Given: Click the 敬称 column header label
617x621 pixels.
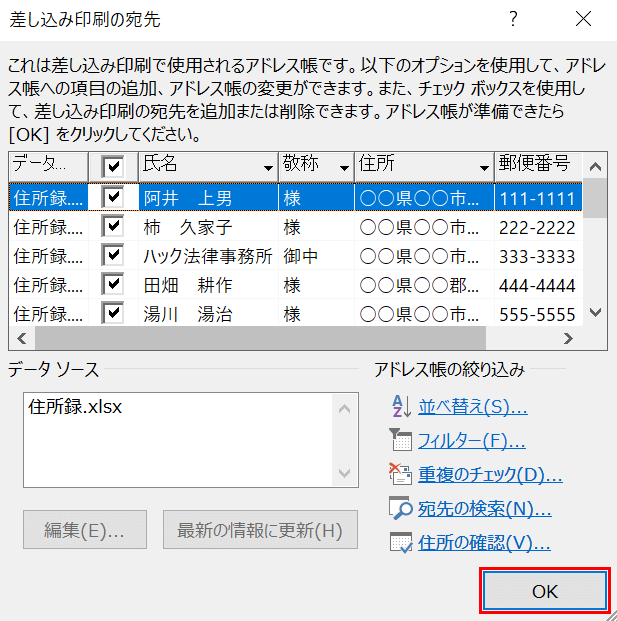Looking at the screenshot, I should click(300, 163).
